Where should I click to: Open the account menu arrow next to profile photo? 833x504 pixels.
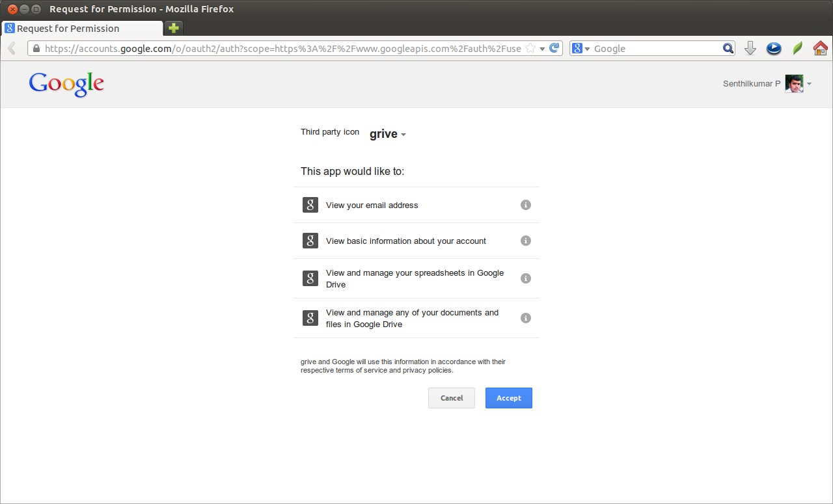(x=809, y=84)
